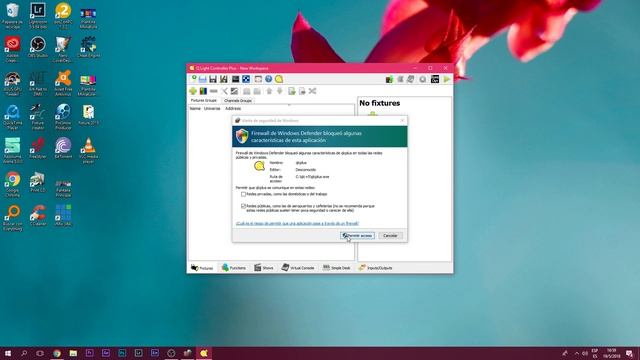Open the DMX monitor in QLC+

(236, 79)
